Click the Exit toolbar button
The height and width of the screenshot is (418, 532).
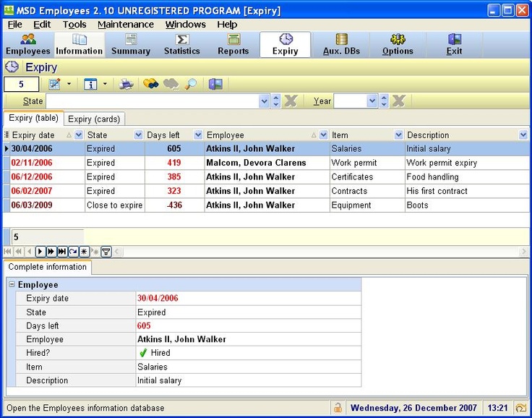454,45
